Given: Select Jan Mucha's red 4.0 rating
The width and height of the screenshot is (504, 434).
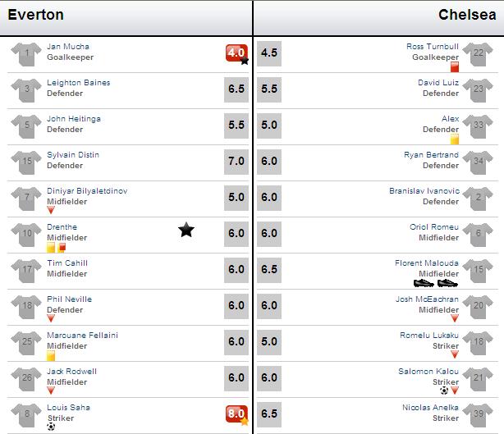Looking at the screenshot, I should [x=236, y=53].
